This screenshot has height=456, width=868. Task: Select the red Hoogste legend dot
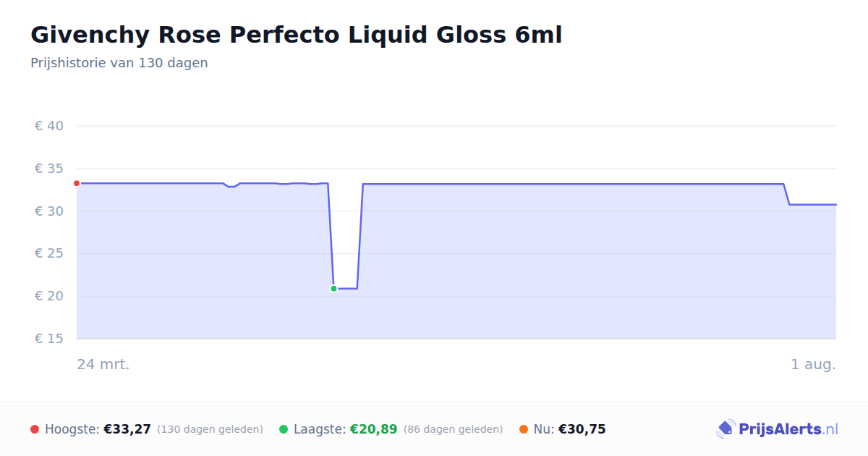pos(35,429)
